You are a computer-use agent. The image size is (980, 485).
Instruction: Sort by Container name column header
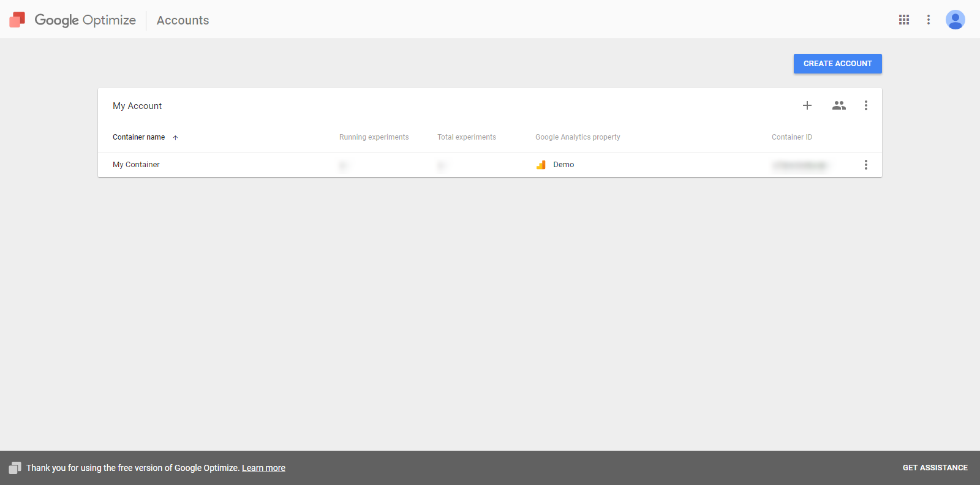tap(138, 137)
